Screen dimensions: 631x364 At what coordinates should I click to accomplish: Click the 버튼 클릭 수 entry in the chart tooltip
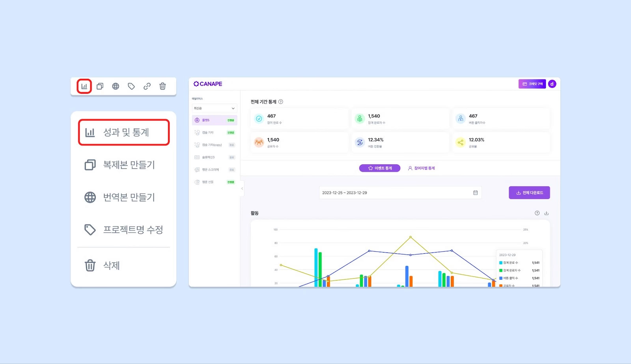tap(519, 278)
